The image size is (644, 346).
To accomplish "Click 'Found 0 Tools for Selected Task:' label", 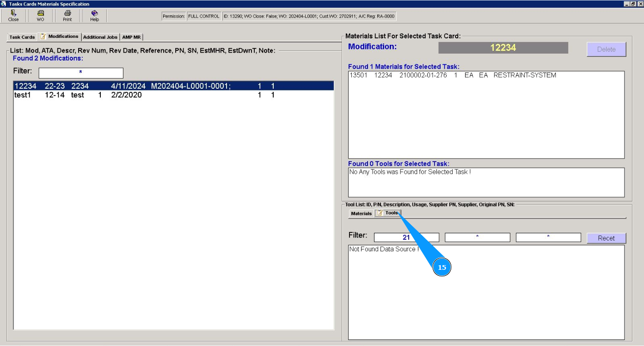I will (399, 164).
